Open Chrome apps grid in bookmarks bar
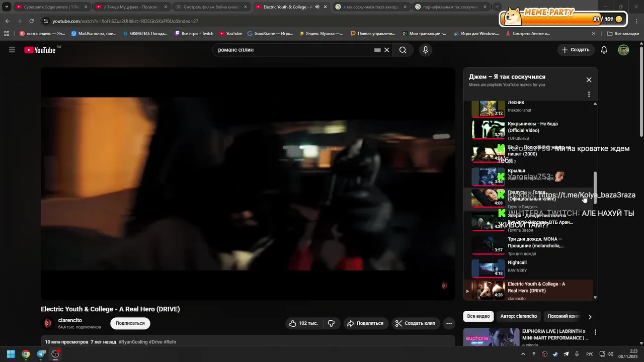Image resolution: width=644 pixels, height=362 pixels. [7, 34]
